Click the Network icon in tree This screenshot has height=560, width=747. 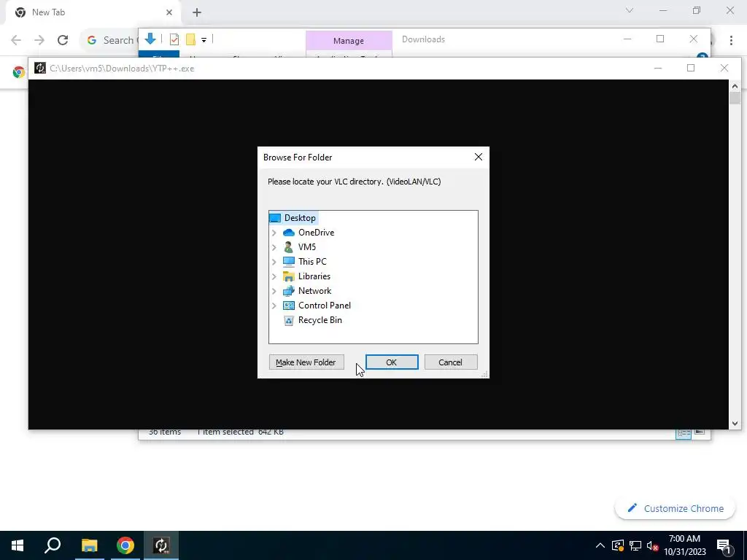coord(289,291)
